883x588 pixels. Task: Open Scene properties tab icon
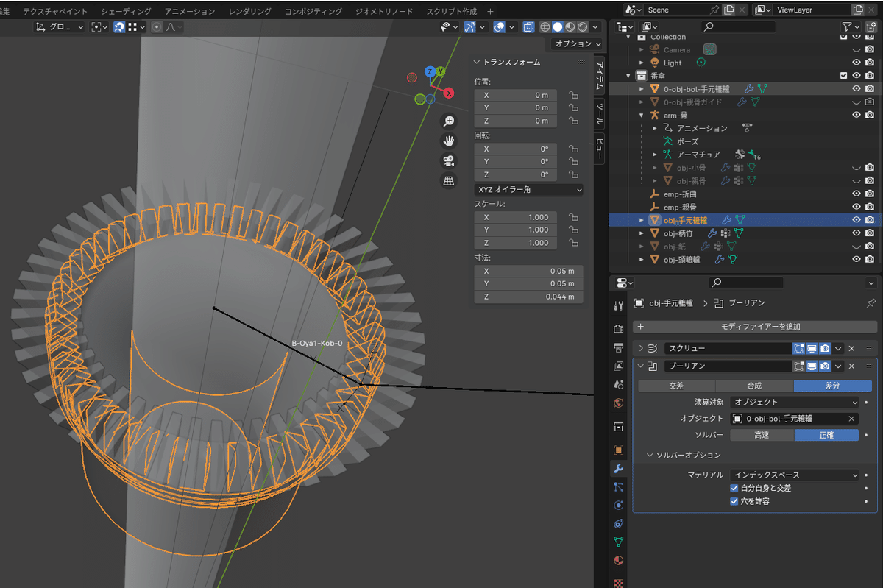(619, 384)
